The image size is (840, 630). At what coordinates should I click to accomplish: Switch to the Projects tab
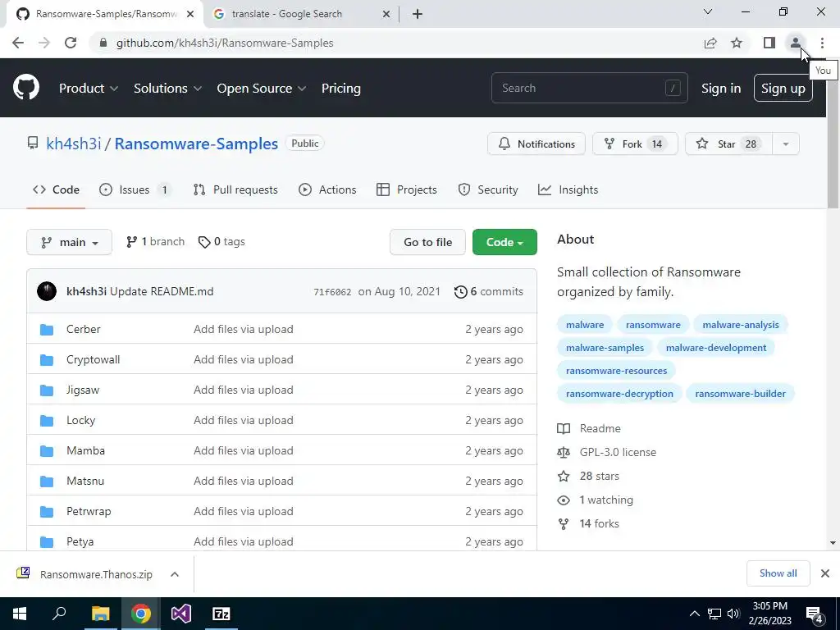click(x=407, y=189)
